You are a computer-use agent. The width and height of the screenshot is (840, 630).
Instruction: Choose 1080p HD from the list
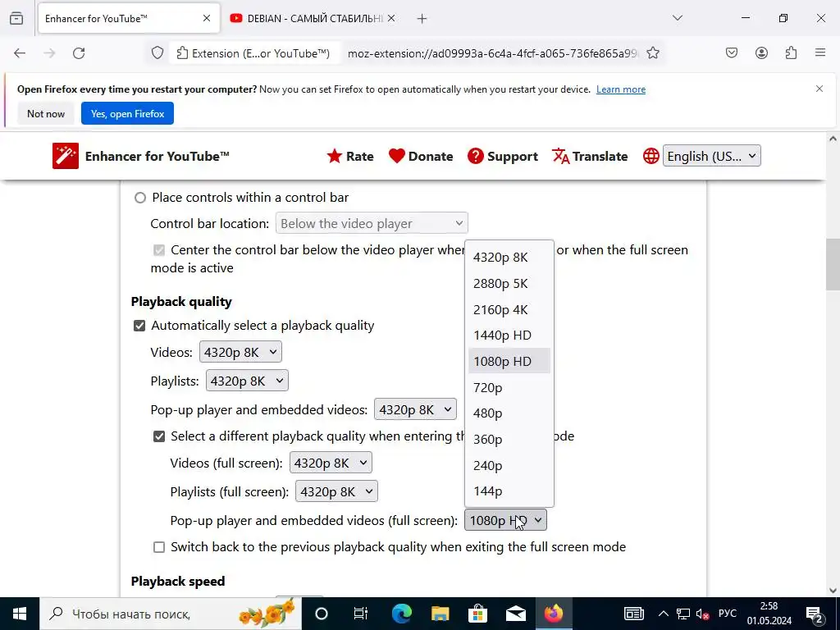509,361
